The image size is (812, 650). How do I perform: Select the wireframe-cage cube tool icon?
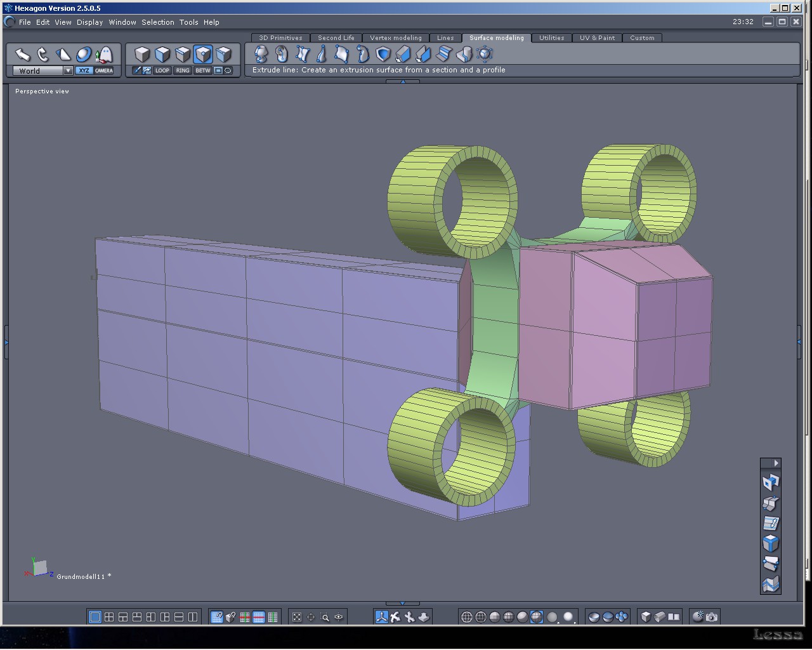coord(484,54)
